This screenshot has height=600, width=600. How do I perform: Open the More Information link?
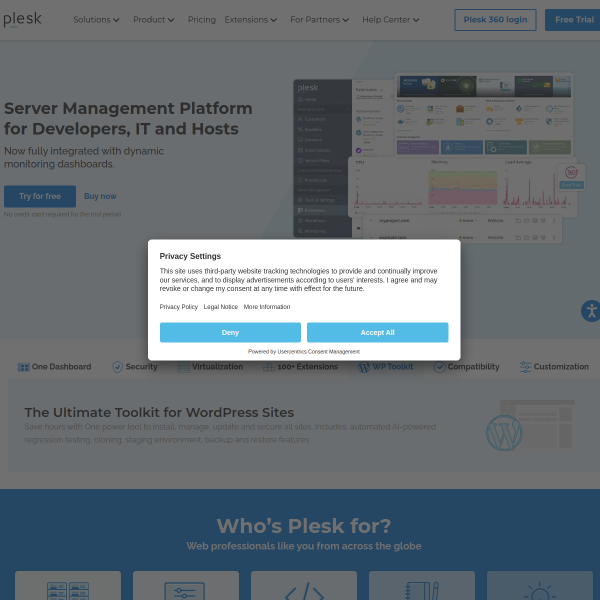[x=267, y=307]
